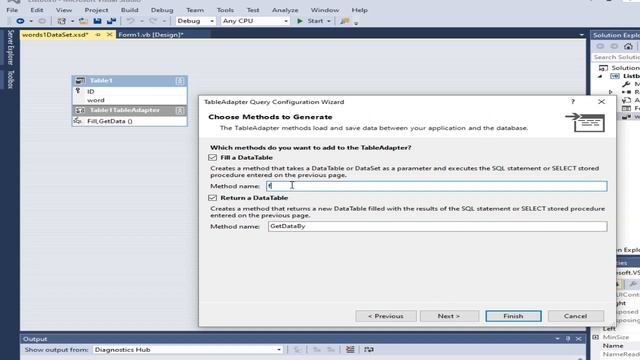Collapse the Table1 section chevron

[180, 81]
